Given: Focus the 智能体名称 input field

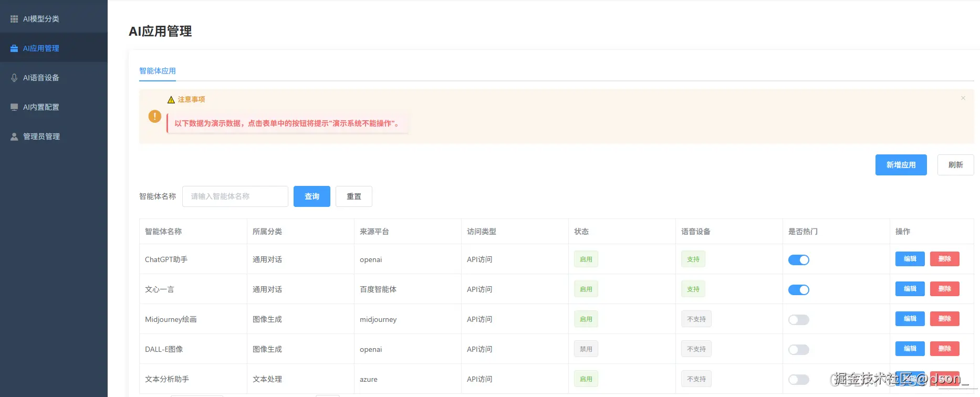Looking at the screenshot, I should (235, 196).
